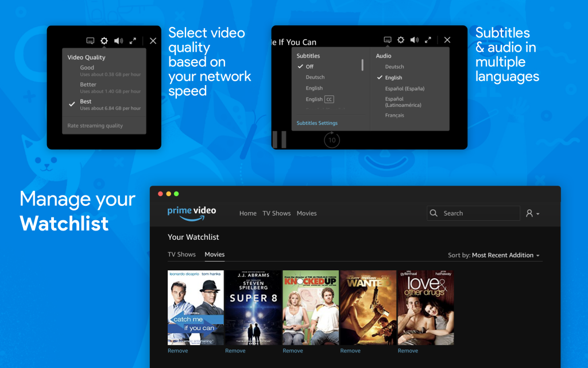Focus the Search input field
The image size is (588, 368).
click(473, 213)
